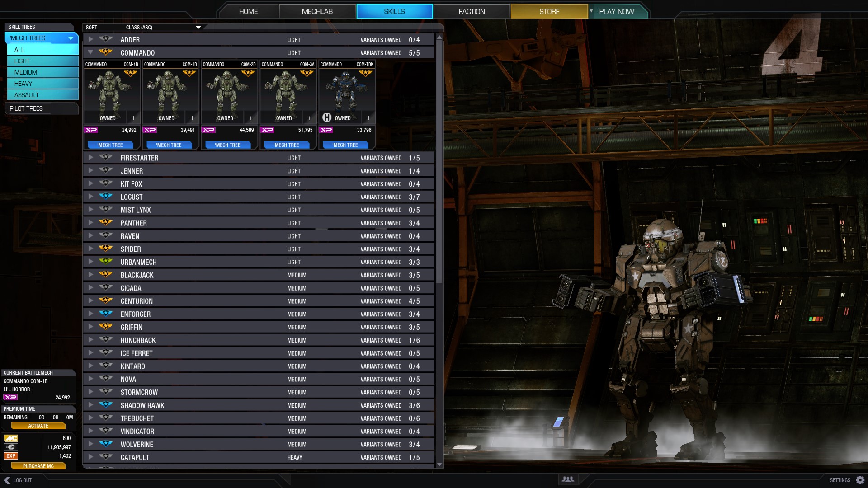This screenshot has height=488, width=868.
Task: Click the gold wings icon beside Panther
Action: click(x=105, y=223)
